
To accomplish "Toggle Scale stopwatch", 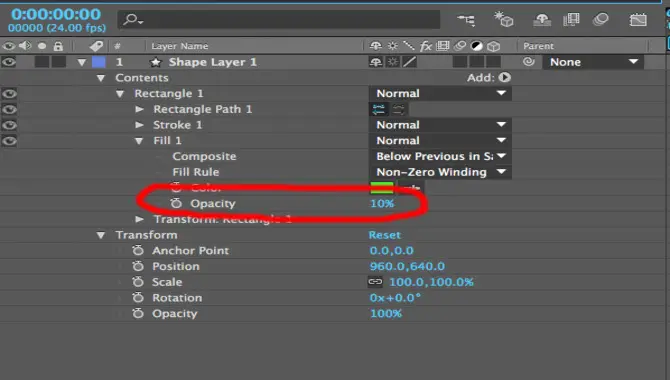I will tap(138, 282).
